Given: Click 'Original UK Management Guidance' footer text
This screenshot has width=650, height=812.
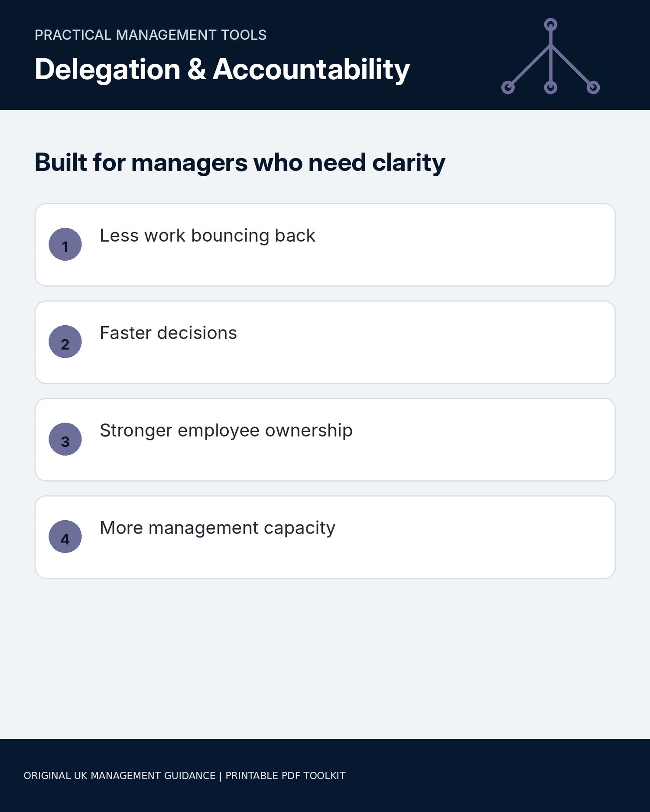Looking at the screenshot, I should click(x=120, y=776).
